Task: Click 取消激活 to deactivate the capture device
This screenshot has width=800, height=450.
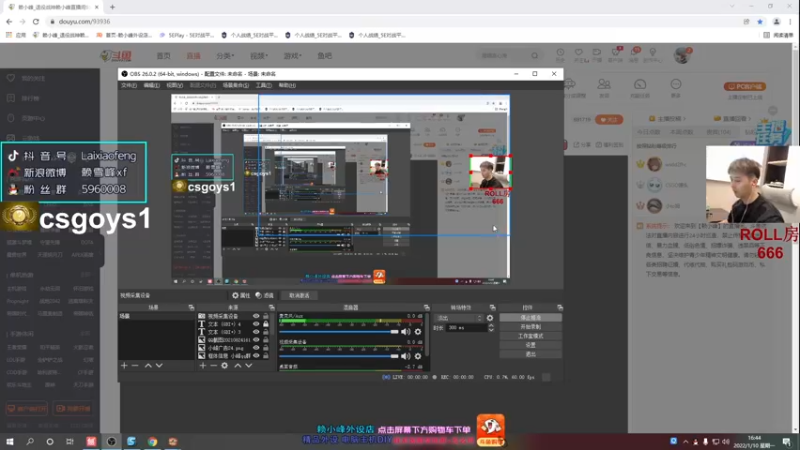Action: (299, 295)
